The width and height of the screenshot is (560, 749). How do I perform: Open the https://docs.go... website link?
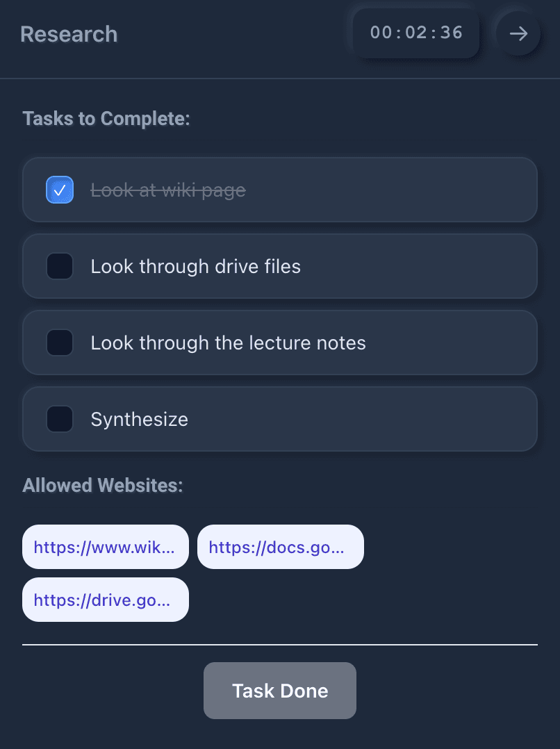tap(280, 547)
